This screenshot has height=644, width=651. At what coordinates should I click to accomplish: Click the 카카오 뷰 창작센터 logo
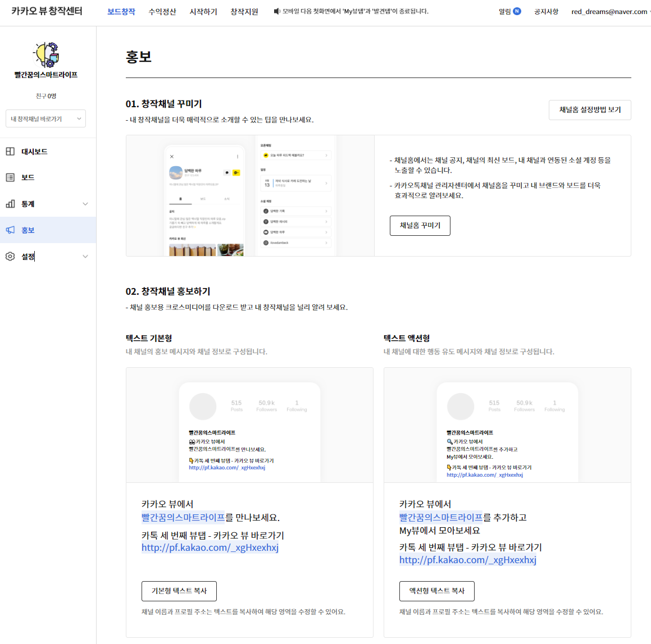pyautogui.click(x=47, y=11)
